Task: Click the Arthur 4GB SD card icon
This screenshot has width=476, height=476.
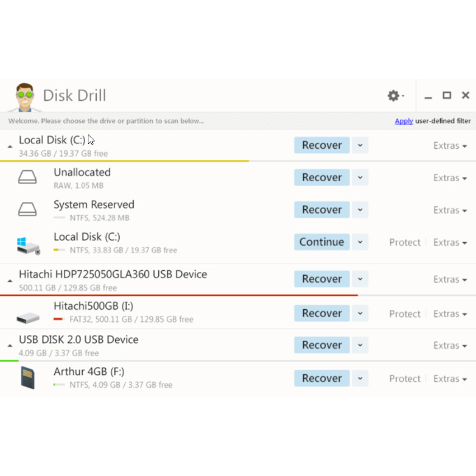Action: pyautogui.click(x=27, y=379)
